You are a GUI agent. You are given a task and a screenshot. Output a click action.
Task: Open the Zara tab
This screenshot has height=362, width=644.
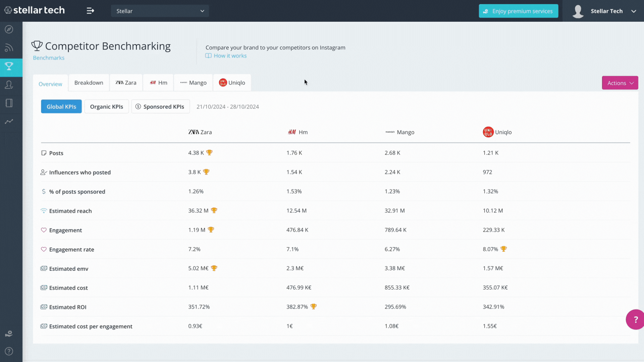(126, 83)
